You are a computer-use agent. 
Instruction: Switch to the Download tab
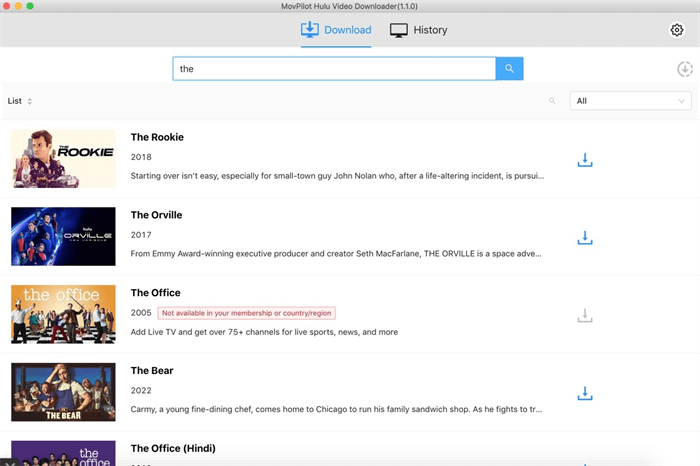336,30
